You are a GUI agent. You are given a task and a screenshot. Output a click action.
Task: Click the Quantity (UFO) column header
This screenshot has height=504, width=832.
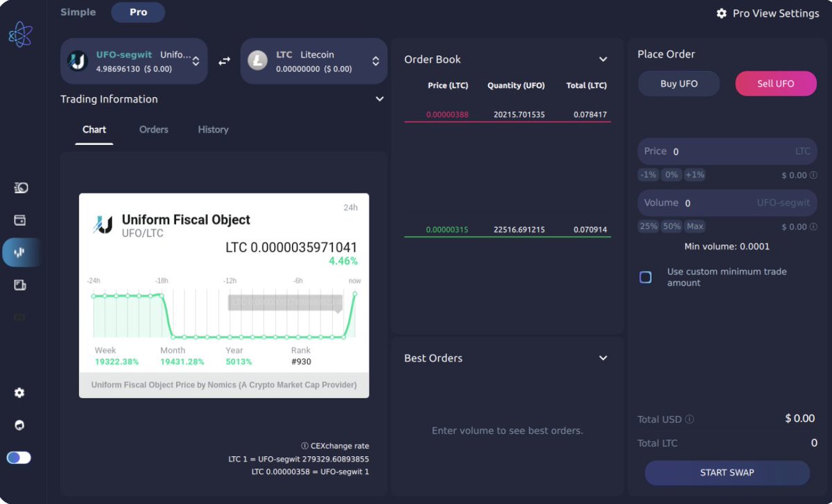516,86
